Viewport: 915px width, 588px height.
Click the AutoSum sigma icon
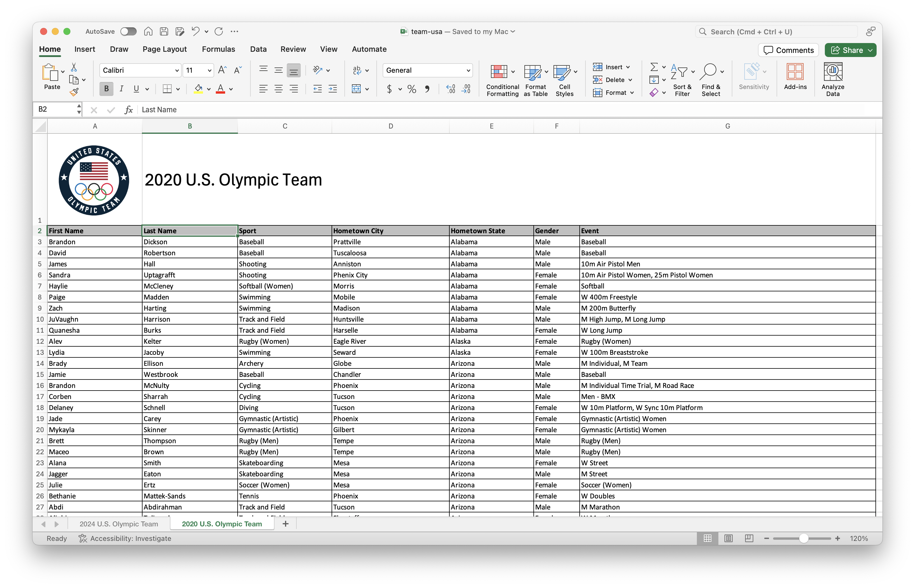point(654,67)
